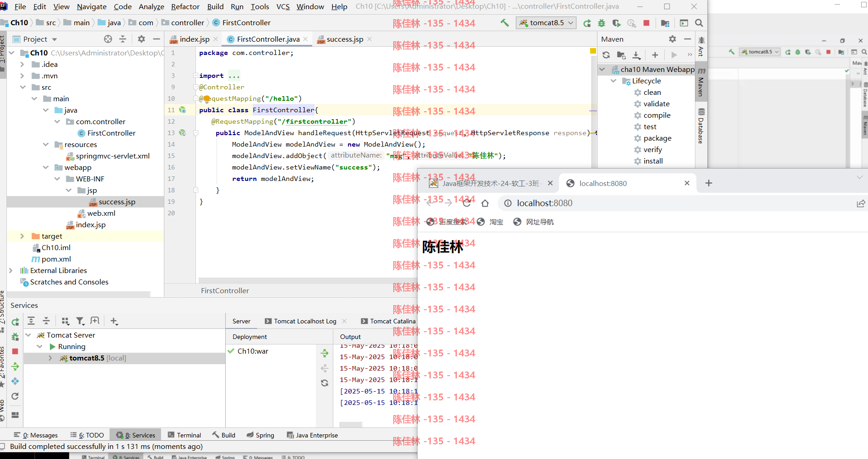Open the VCS menu
This screenshot has width=868, height=459.
click(283, 6)
